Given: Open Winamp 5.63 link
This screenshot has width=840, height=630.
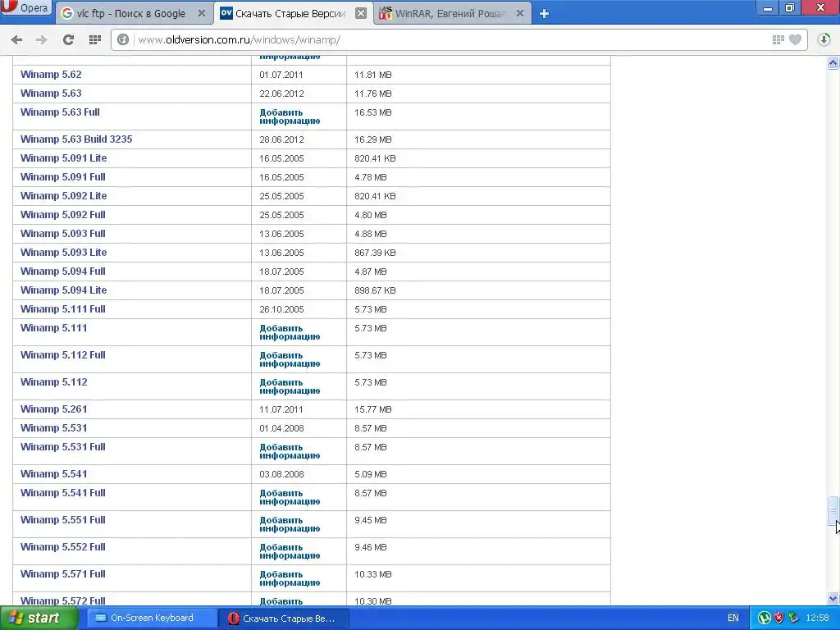Looking at the screenshot, I should pyautogui.click(x=51, y=94).
